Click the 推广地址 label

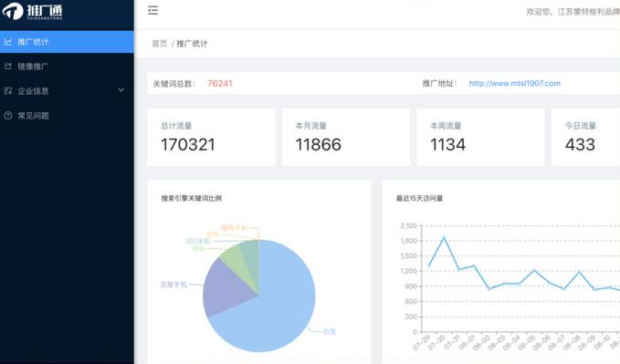coord(440,83)
